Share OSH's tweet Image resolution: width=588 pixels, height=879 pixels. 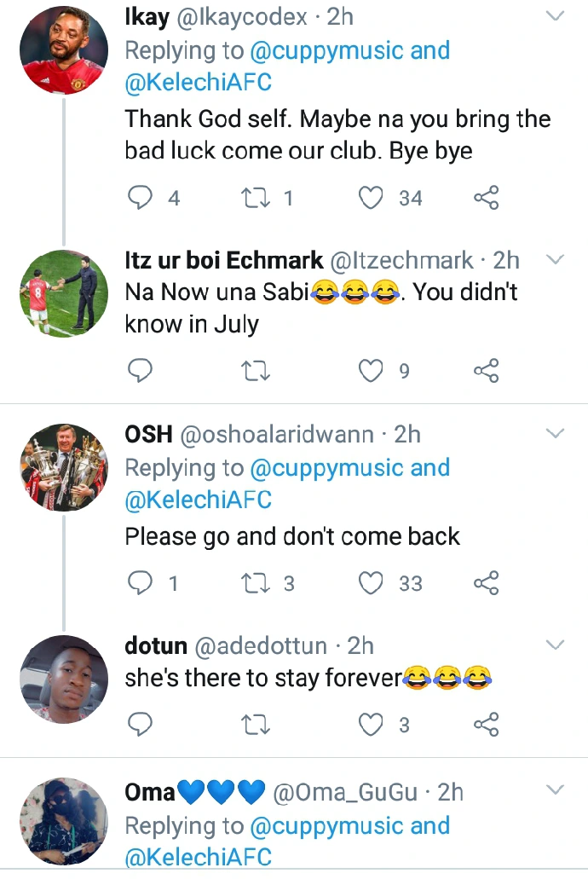pos(486,583)
